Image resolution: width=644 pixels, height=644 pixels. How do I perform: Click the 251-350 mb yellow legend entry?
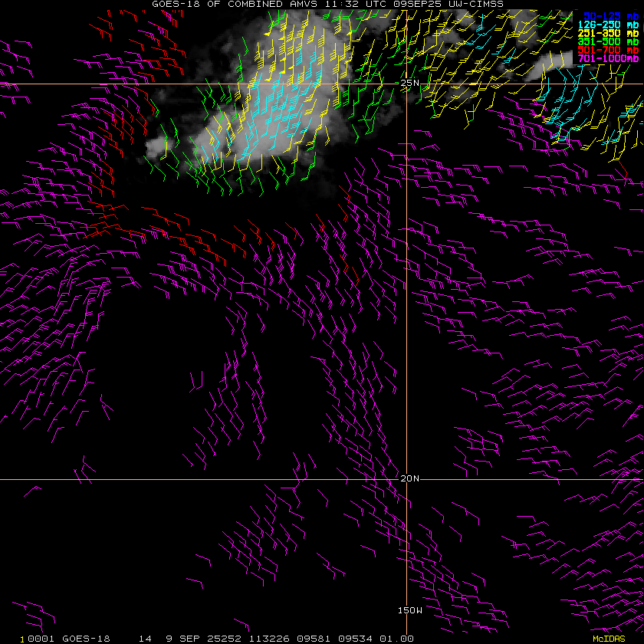(608, 33)
